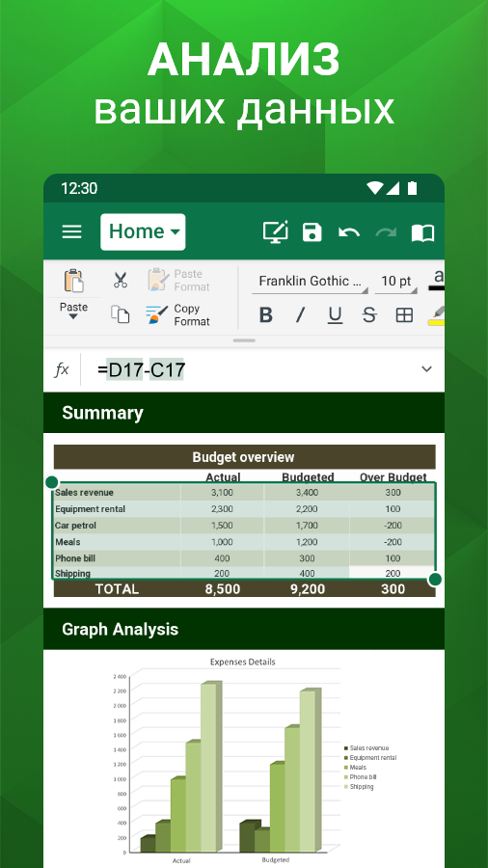Tap the Wi-Fi status icon
The image size is (488, 868).
click(374, 188)
